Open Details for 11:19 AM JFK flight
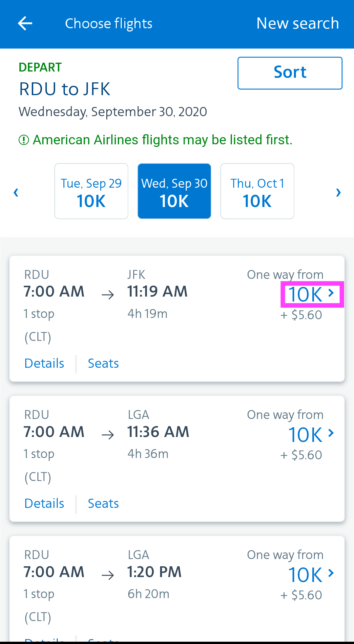The height and width of the screenshot is (644, 354). [x=44, y=364]
